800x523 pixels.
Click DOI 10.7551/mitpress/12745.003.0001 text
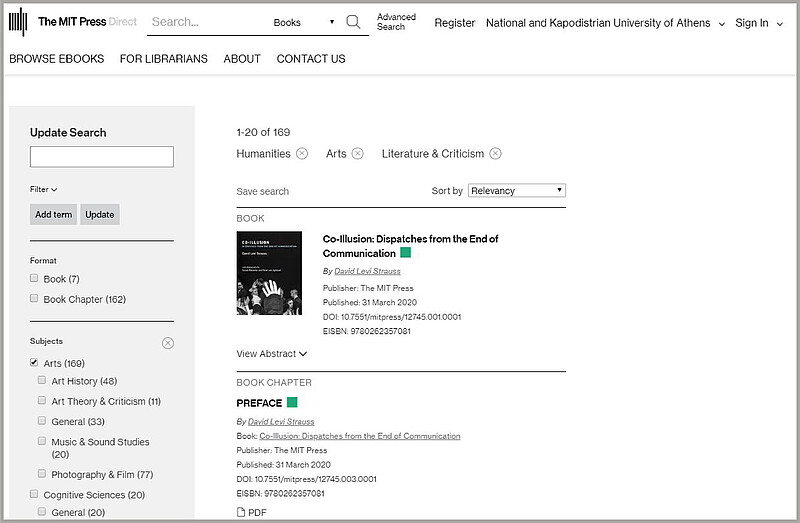(307, 479)
